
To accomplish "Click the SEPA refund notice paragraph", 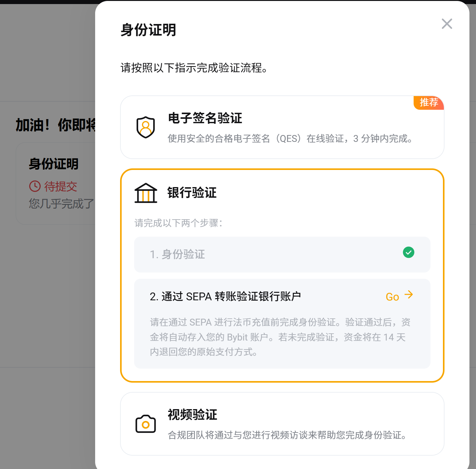I will point(280,337).
